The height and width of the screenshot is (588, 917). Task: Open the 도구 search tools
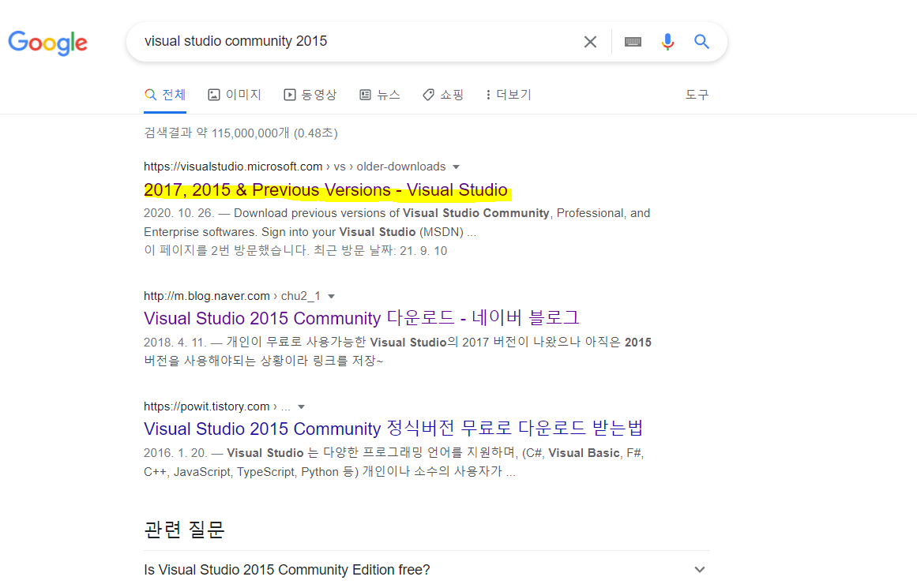click(x=697, y=95)
